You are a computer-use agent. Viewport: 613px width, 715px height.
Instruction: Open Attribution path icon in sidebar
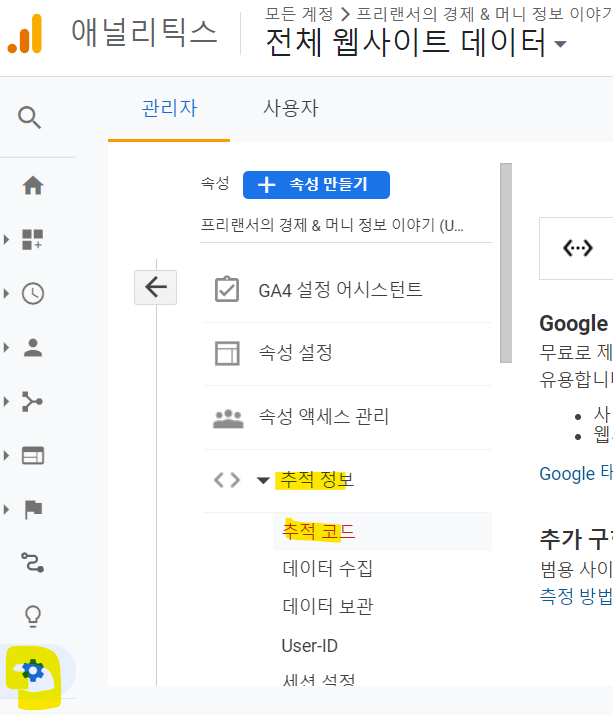tap(33, 562)
